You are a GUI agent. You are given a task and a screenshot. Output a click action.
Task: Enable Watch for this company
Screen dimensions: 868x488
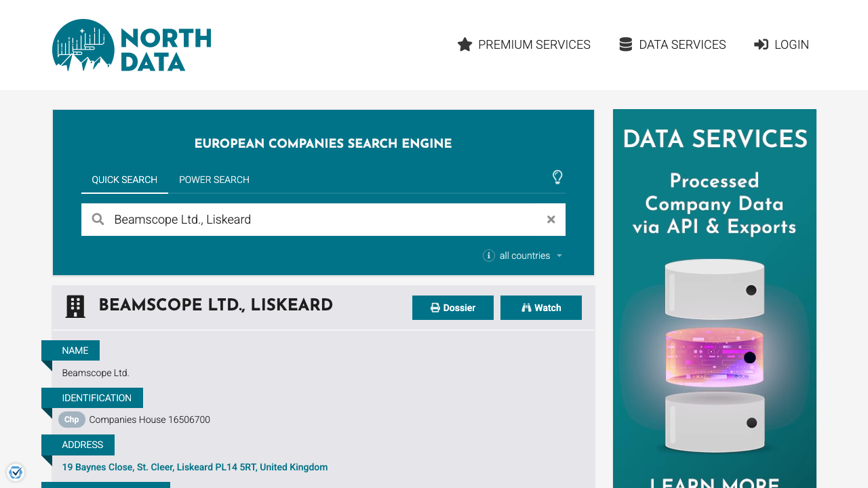(x=540, y=307)
